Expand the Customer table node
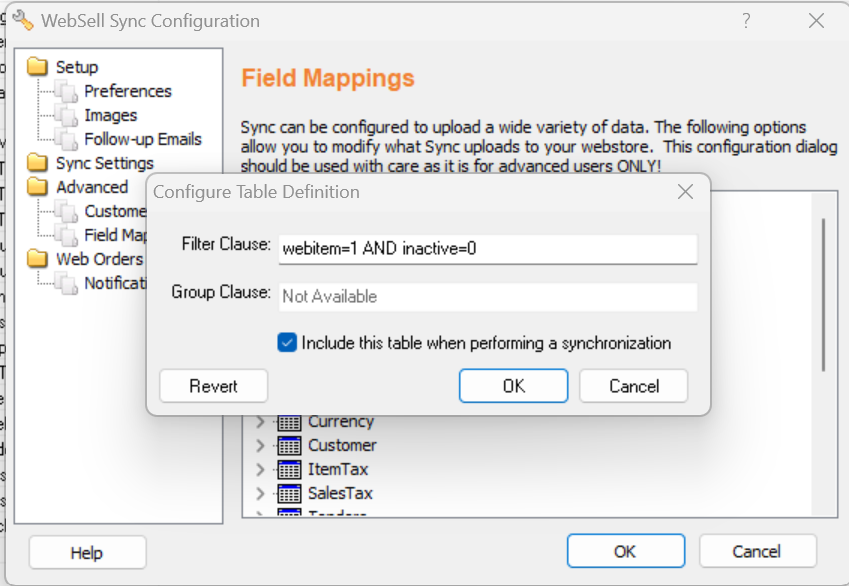849x586 pixels. [x=260, y=445]
